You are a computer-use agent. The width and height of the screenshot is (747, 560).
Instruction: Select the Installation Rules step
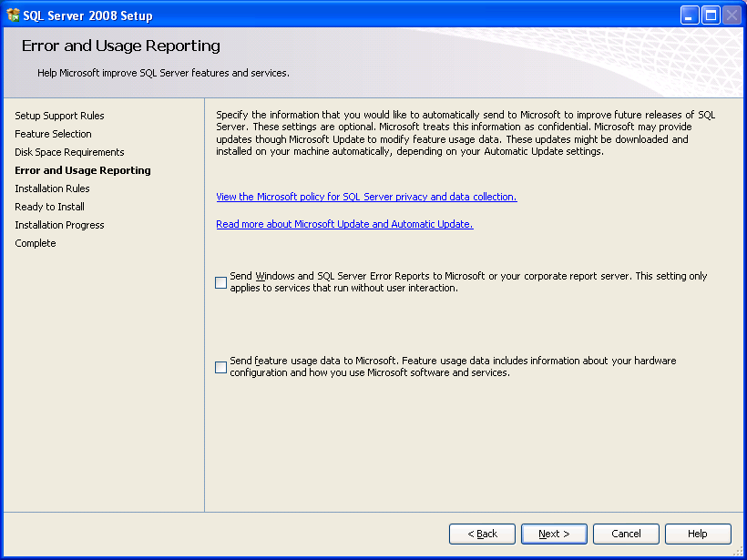coord(52,188)
